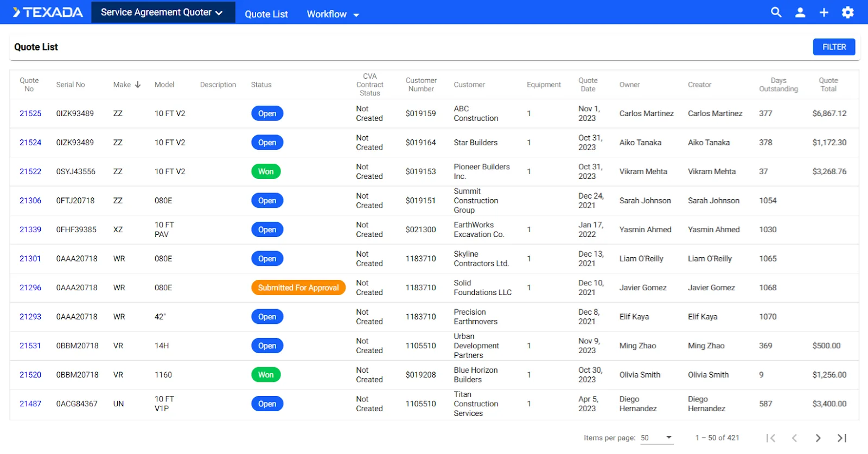Go to the next page arrow
The image size is (868, 454).
[818, 438]
